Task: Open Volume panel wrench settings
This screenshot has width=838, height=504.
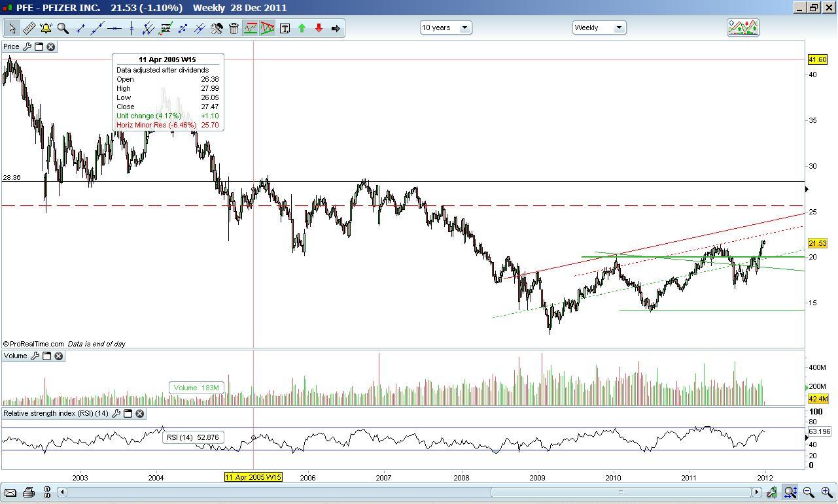Action: pos(35,356)
